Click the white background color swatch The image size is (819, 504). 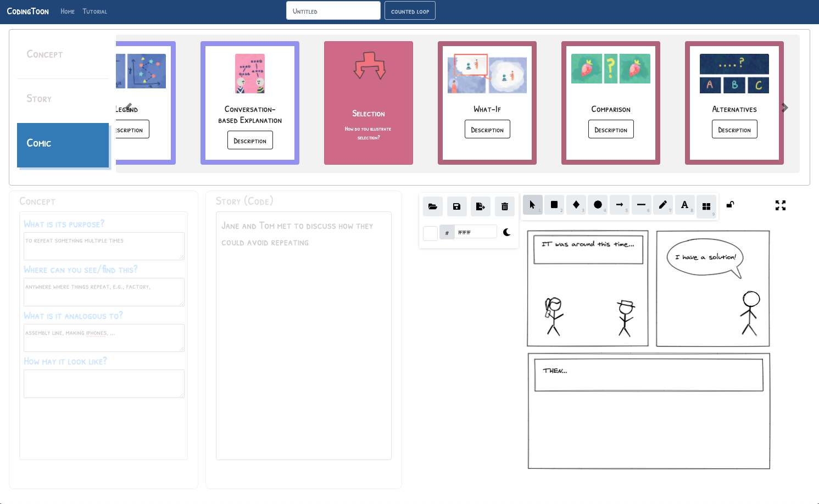[x=430, y=233]
